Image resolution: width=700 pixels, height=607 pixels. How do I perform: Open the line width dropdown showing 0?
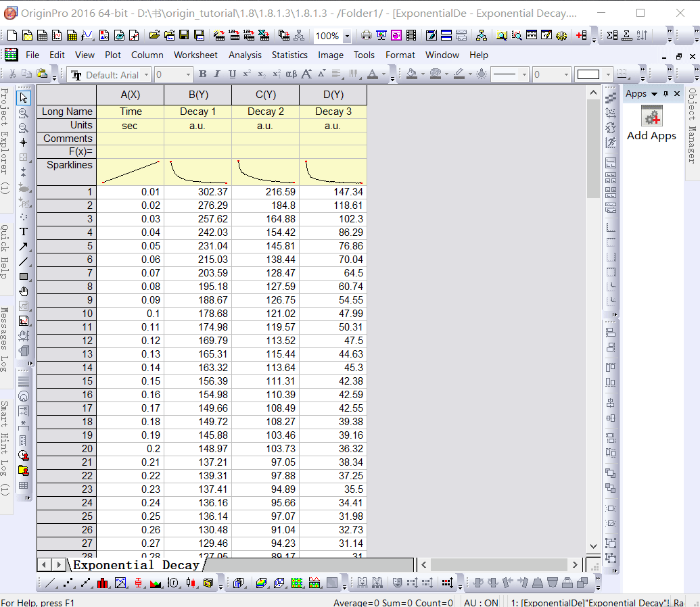[566, 75]
